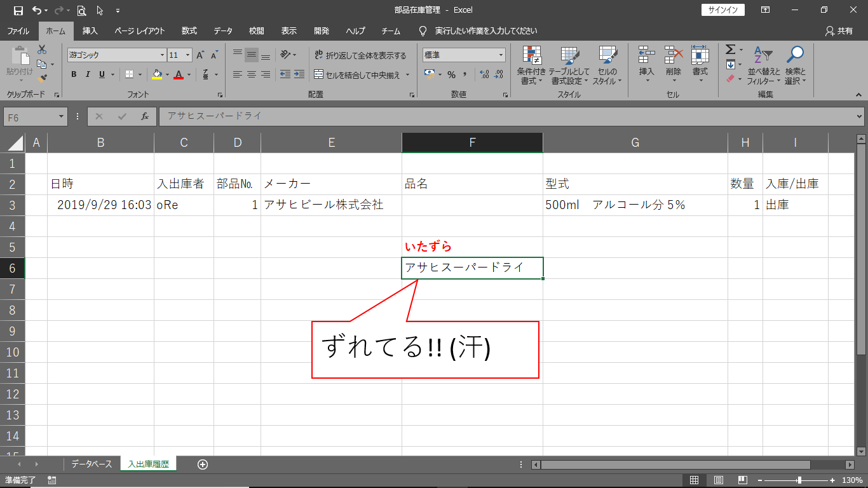Expand the Name Box F6 dropdown
The image size is (868, 488).
click(x=62, y=116)
